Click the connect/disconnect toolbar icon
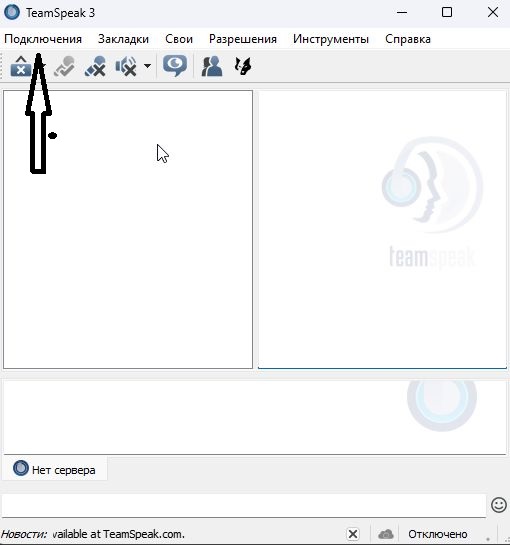This screenshot has height=545, width=510. (x=21, y=66)
